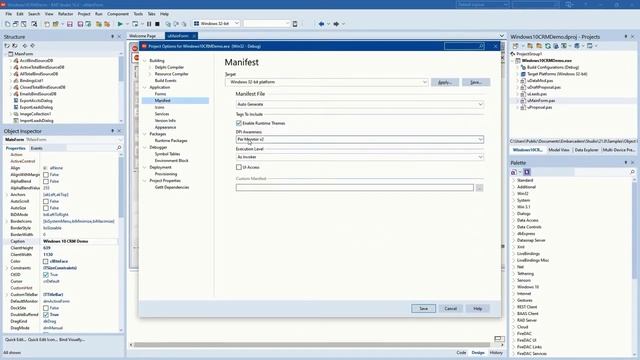Viewport: 640px width, 360px height.
Task: Click the Project Options dialog search magnifier
Action: tap(481, 46)
